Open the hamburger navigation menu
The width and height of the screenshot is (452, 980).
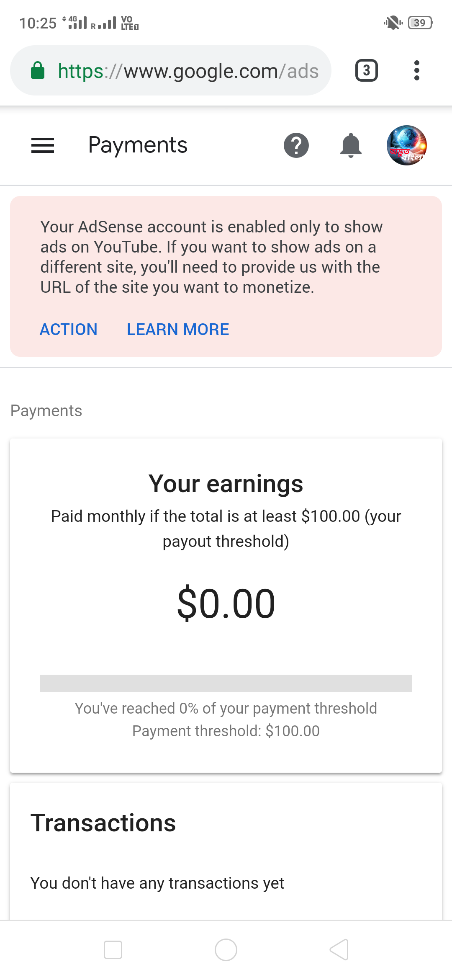[43, 145]
